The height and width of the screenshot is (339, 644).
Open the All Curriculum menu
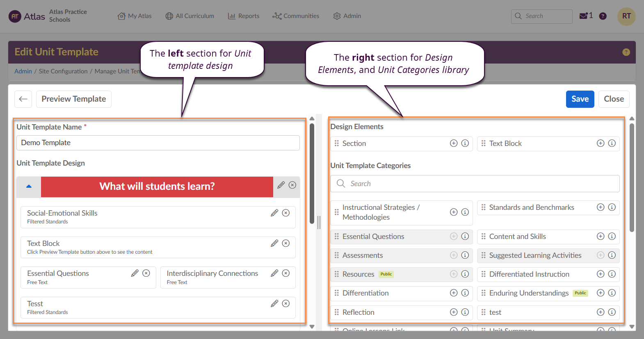coord(190,16)
